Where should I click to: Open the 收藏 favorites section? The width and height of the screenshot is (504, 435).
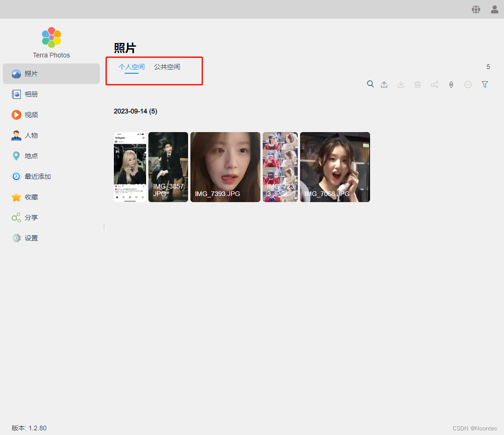(x=31, y=197)
